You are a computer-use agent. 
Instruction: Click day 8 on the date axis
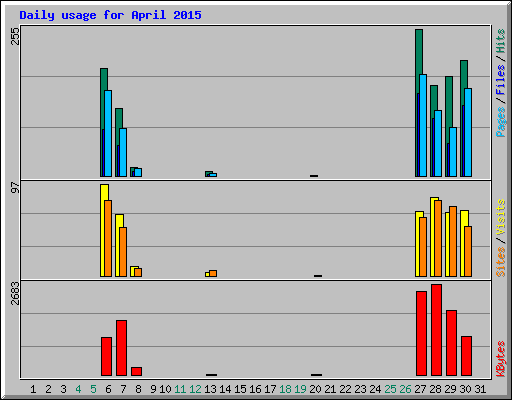point(138,389)
